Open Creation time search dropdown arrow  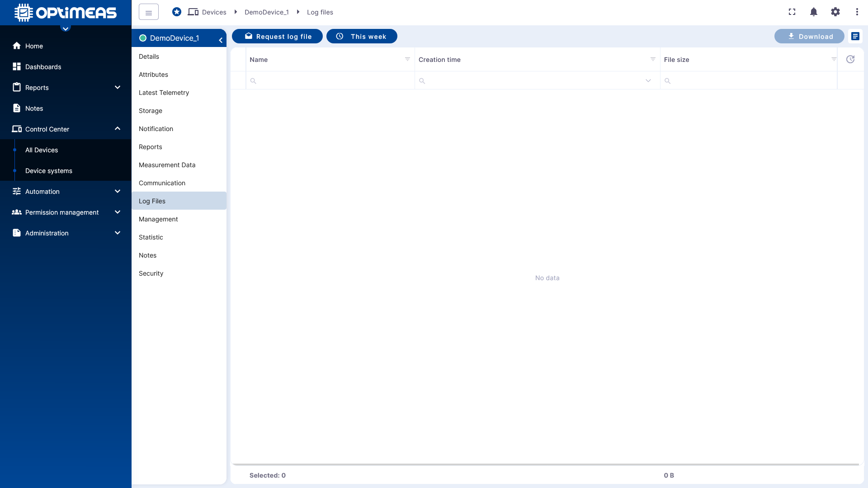(648, 80)
